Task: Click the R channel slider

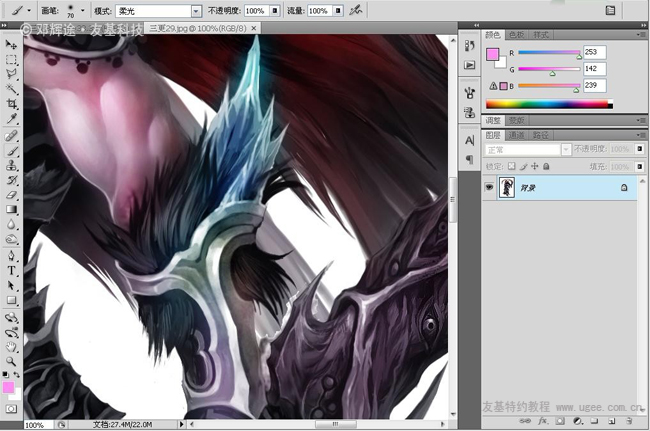Action: pyautogui.click(x=549, y=53)
